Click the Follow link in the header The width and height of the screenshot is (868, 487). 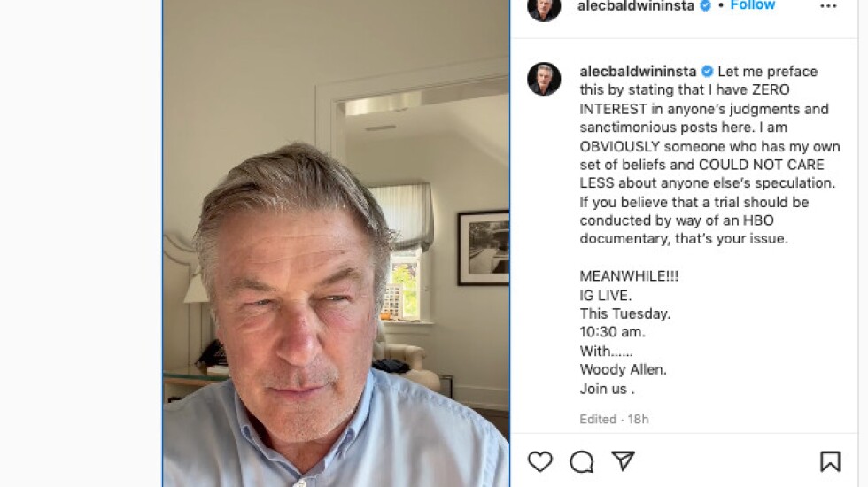(752, 5)
